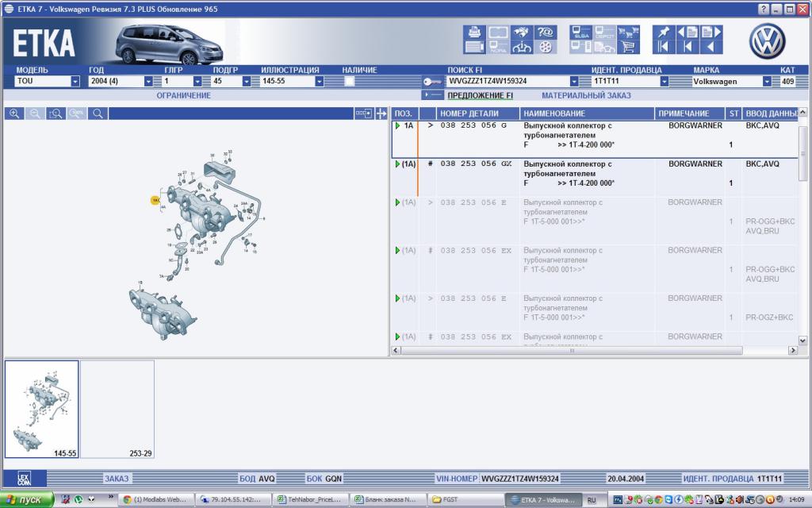Viewport: 812px width, 508px height.
Task: Click the НАИМЕНОВАНИЕ column header
Action: click(587, 114)
